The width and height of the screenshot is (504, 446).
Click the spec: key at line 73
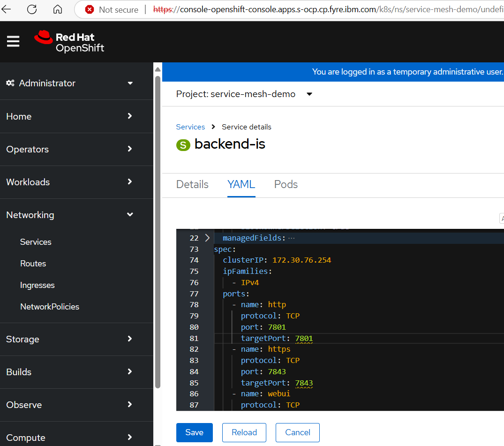click(225, 249)
